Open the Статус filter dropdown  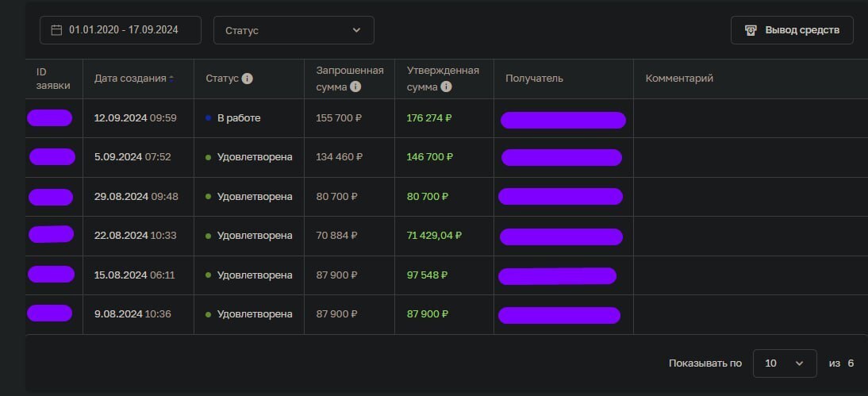pyautogui.click(x=294, y=30)
